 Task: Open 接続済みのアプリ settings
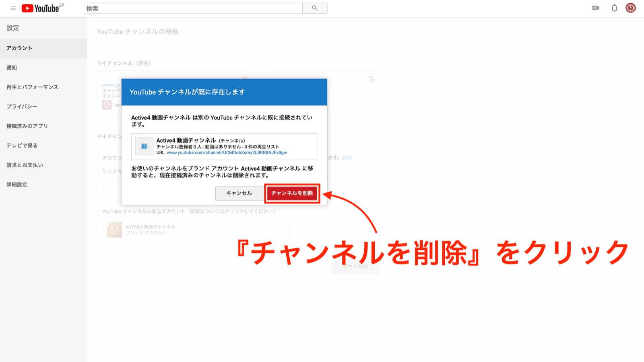coord(43,126)
